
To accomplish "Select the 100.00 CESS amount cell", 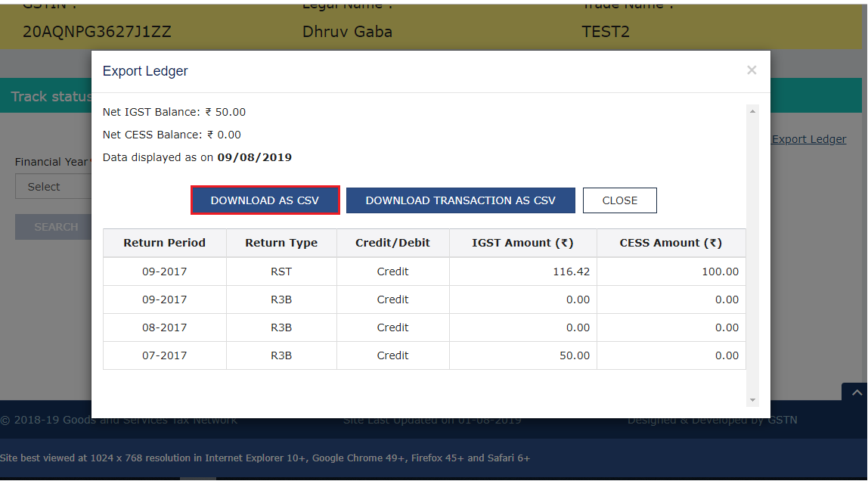I will [x=671, y=272].
